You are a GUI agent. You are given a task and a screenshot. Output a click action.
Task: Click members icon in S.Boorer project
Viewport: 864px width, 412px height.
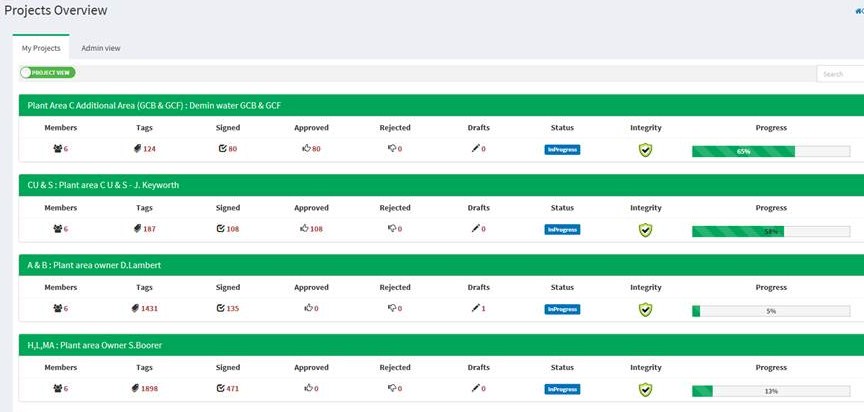point(57,388)
